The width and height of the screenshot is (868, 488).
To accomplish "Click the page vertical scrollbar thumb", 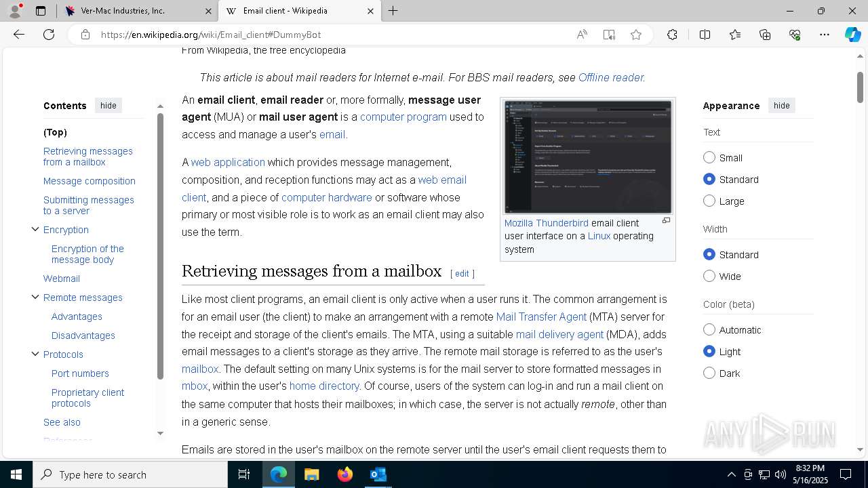I will point(861,87).
